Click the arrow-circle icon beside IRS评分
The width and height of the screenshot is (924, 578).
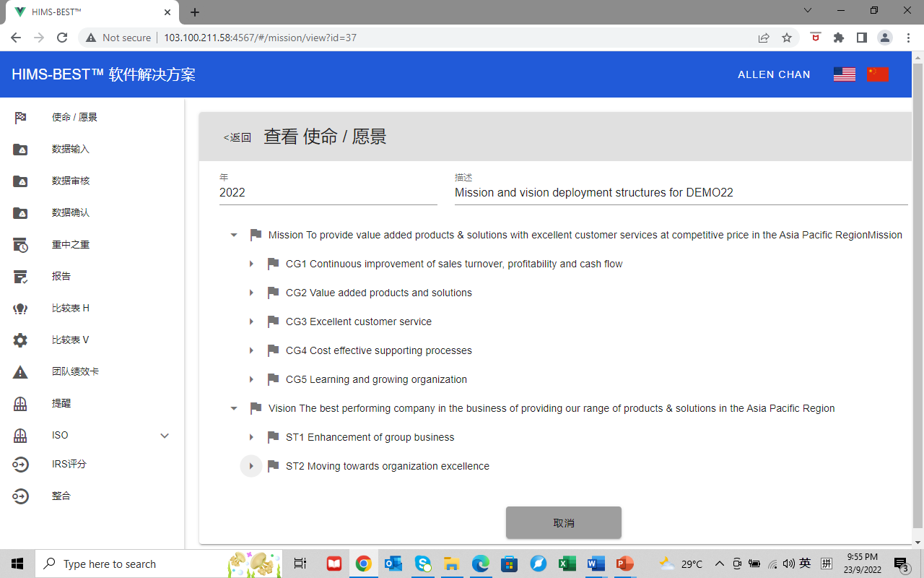coord(20,465)
